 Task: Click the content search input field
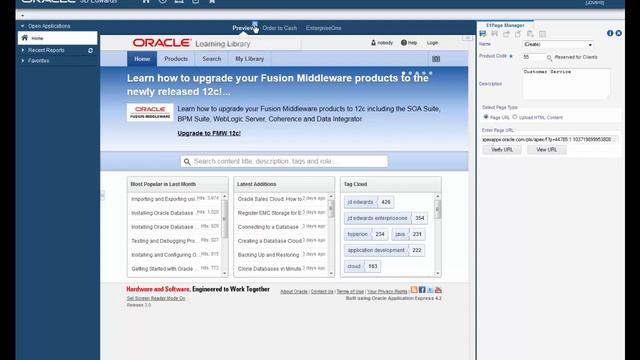pyautogui.click(x=284, y=162)
